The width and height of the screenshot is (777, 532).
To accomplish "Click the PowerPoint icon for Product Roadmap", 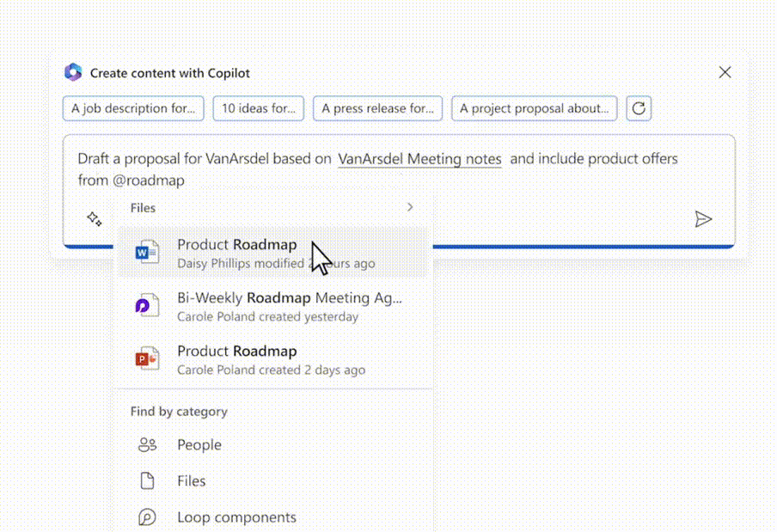I will [148, 359].
